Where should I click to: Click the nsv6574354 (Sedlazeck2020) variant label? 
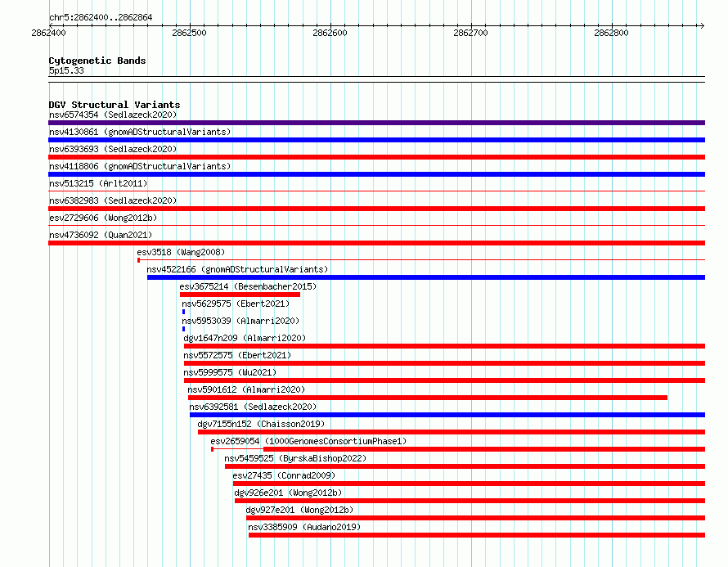[113, 115]
